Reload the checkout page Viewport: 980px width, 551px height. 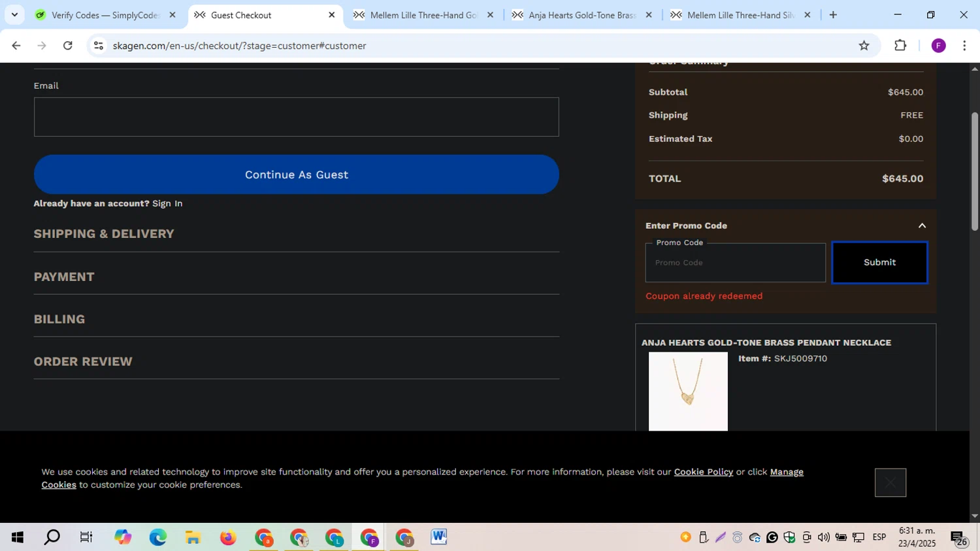point(68,46)
